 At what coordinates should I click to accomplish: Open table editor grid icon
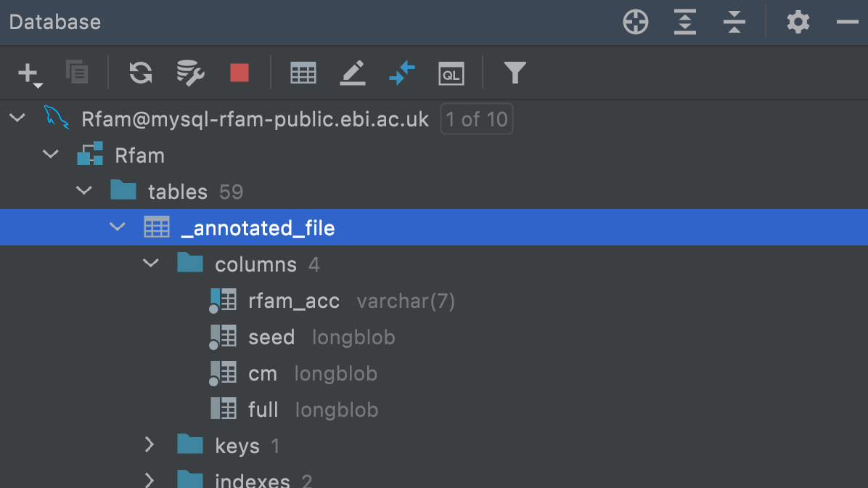(x=303, y=73)
